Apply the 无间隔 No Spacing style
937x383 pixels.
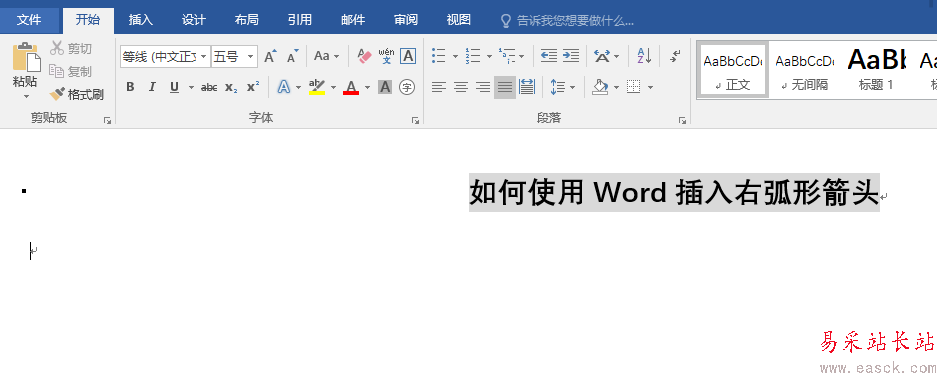click(804, 69)
